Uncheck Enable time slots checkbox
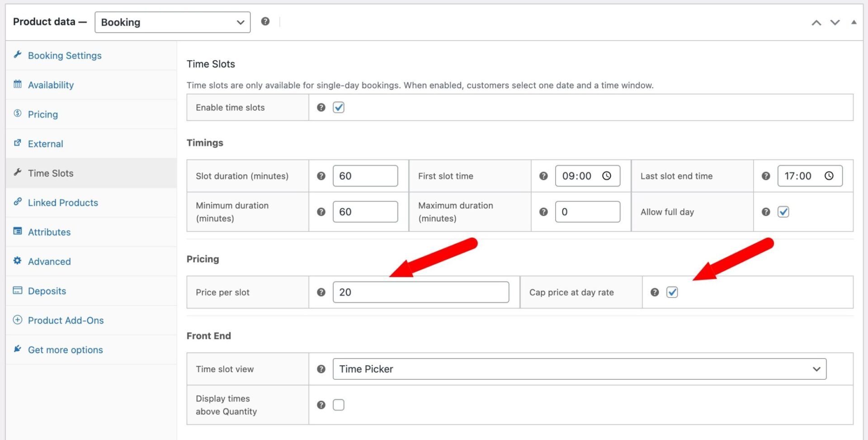 point(338,107)
